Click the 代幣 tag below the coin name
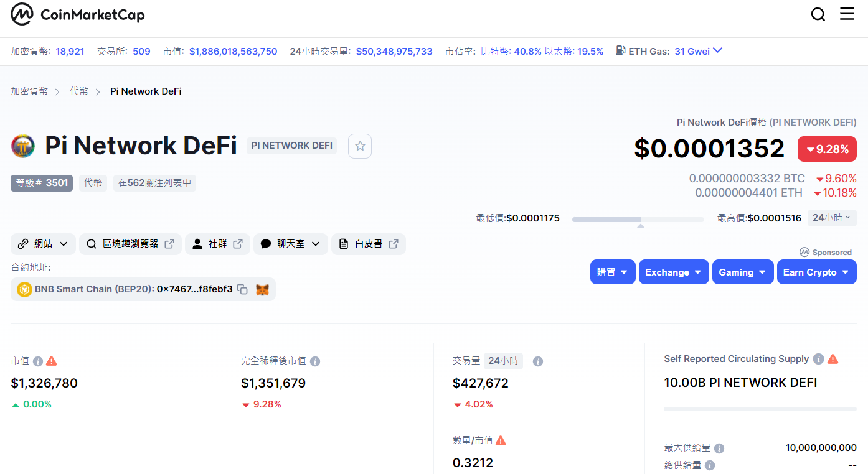868x474 pixels. 93,183
